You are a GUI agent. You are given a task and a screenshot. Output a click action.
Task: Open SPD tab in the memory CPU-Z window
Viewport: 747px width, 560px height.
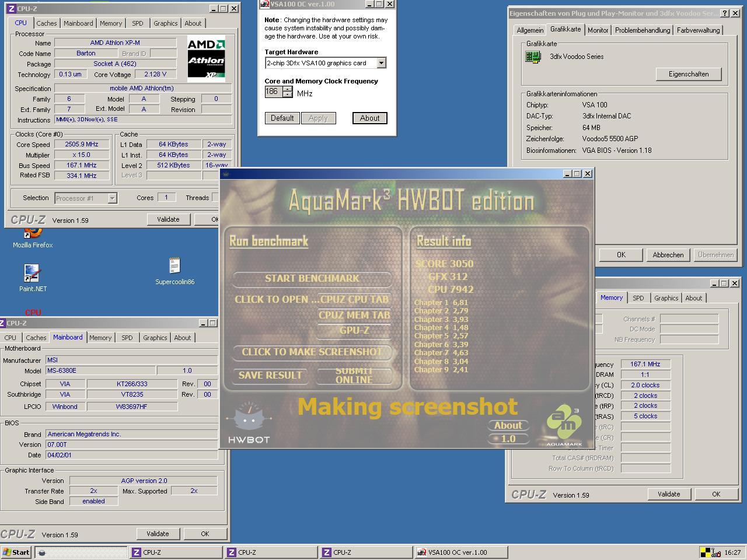coord(638,298)
